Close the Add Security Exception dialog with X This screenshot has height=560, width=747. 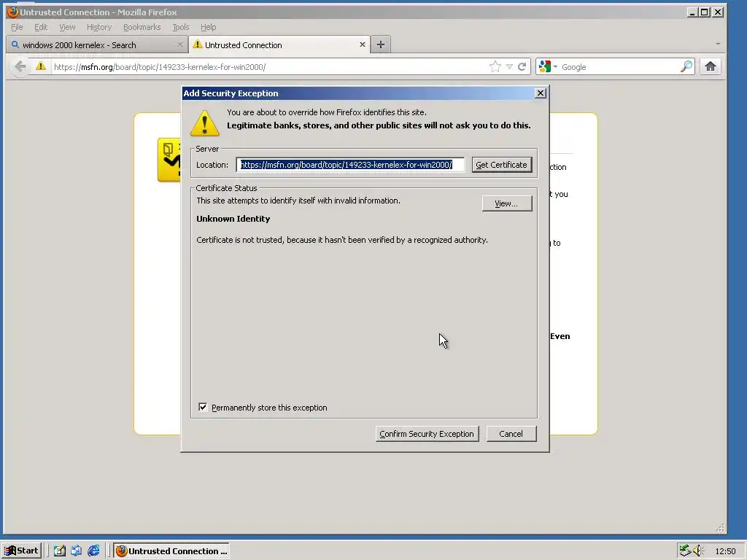541,93
